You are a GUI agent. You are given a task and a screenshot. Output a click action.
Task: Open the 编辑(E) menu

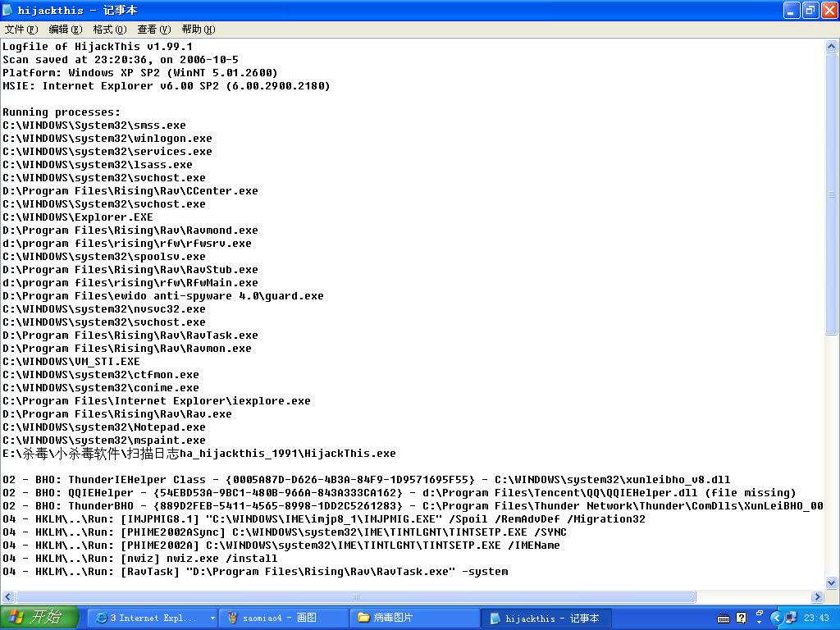click(66, 30)
